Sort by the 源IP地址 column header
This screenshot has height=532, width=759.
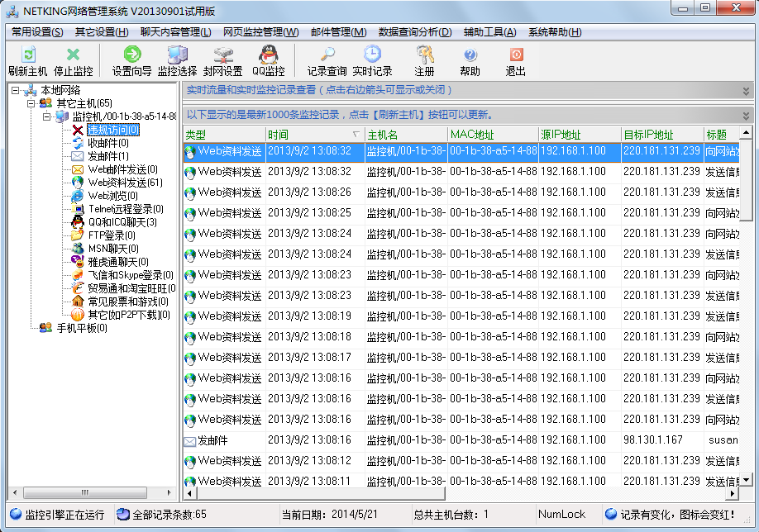coord(580,135)
